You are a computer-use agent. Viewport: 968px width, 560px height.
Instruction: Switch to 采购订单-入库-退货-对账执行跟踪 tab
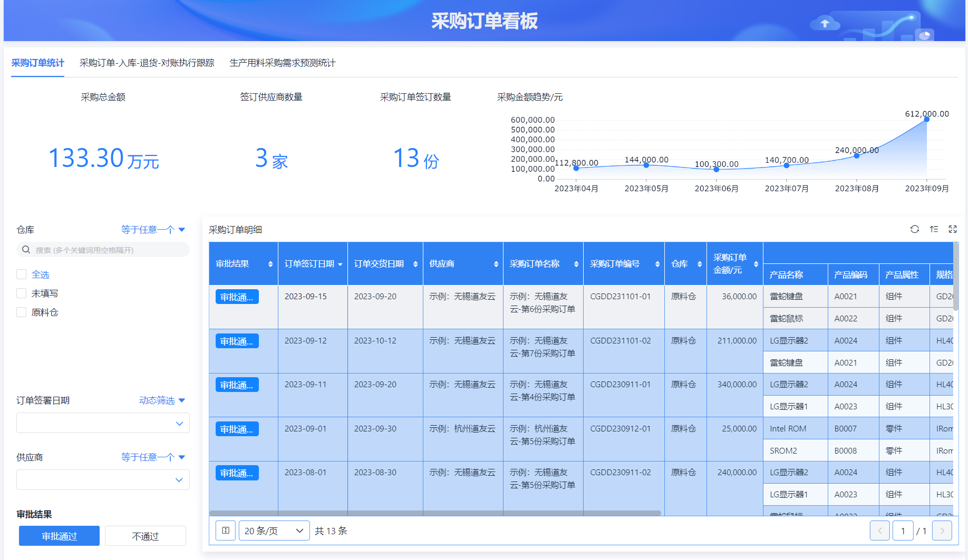click(147, 62)
